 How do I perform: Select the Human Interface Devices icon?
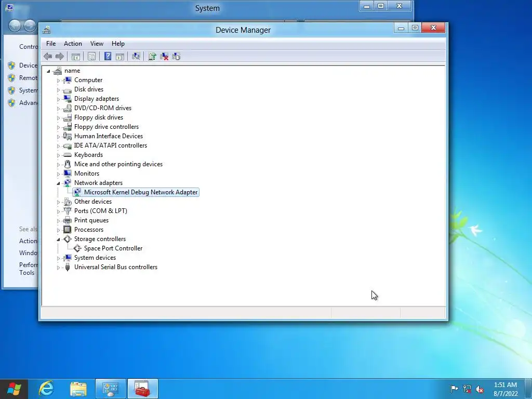coord(68,136)
